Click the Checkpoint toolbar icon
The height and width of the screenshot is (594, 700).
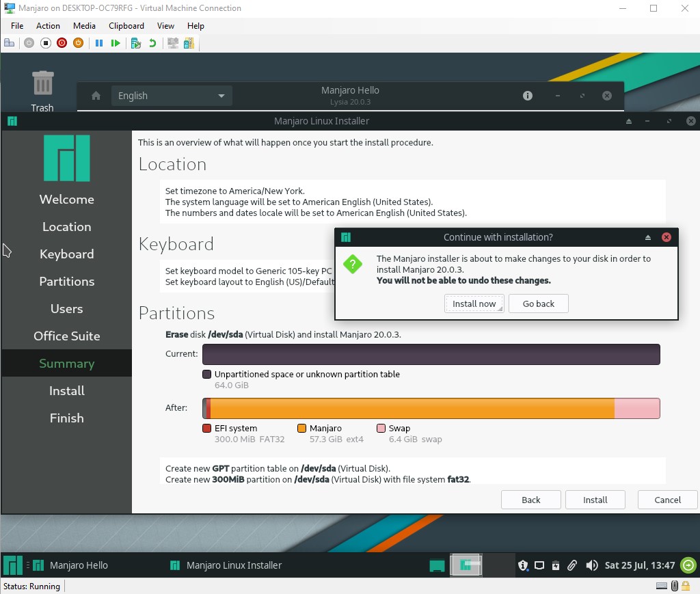[135, 43]
